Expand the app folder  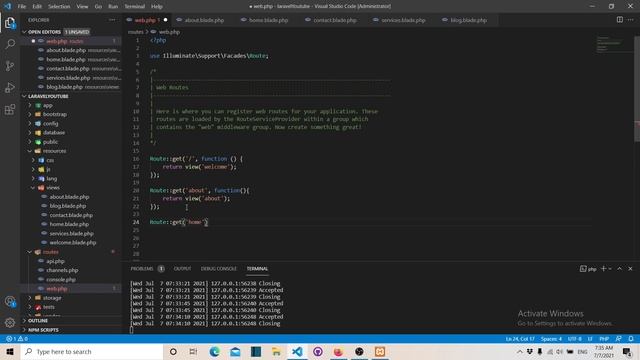[x=48, y=105]
